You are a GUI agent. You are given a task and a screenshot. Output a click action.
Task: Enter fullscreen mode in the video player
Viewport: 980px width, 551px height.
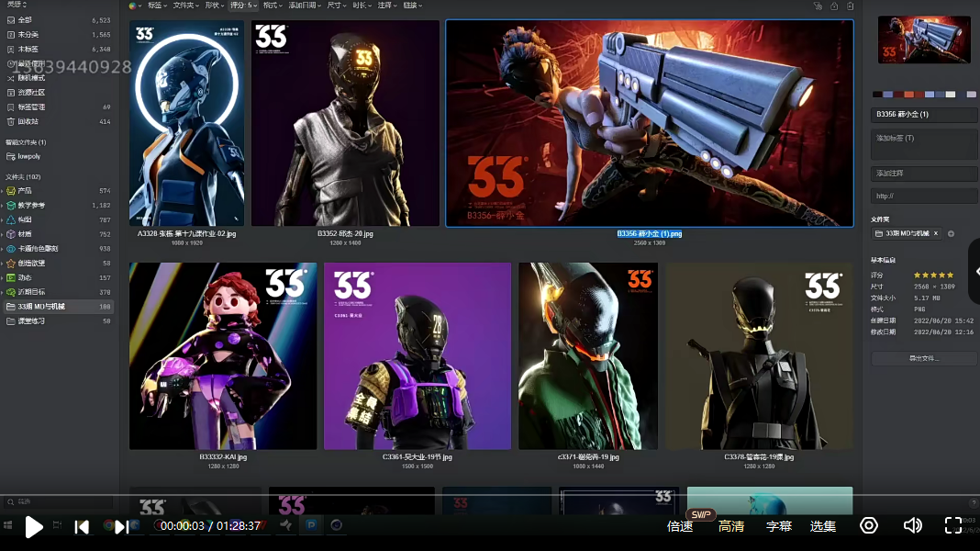coord(953,525)
